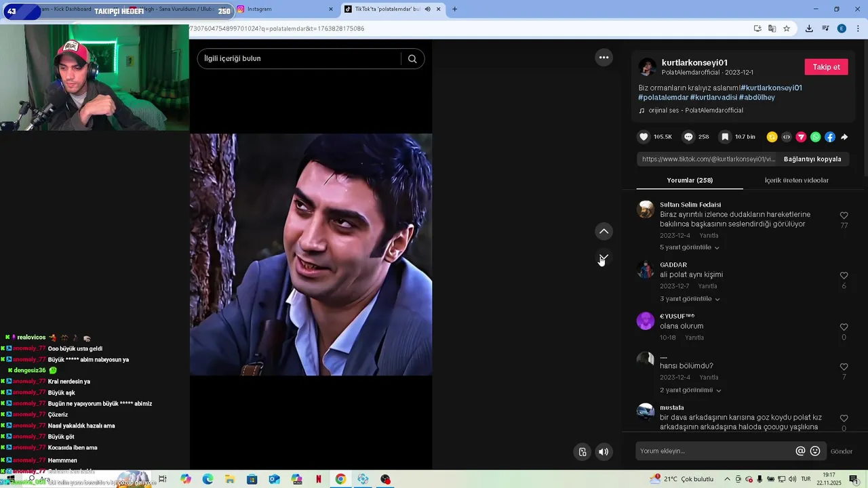Open Chrome downloads icon
This screenshot has height=488, width=868.
809,28
